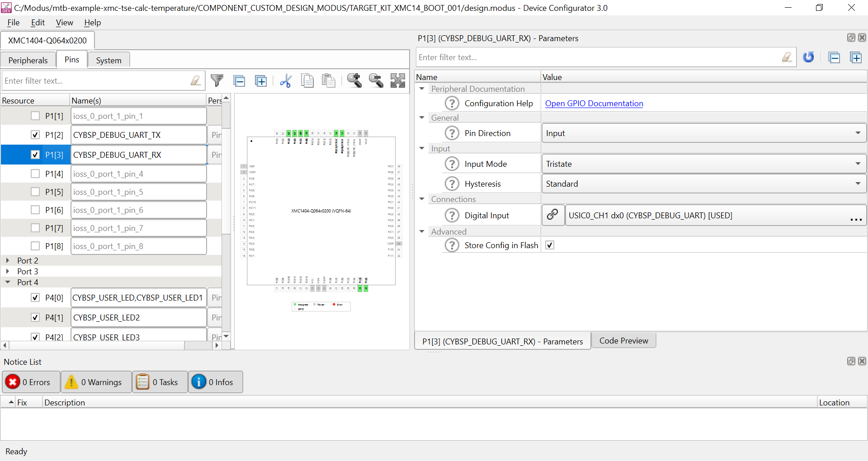Viewport: 868px width, 461px height.
Task: Undock the Notice List panel
Action: pyautogui.click(x=851, y=362)
